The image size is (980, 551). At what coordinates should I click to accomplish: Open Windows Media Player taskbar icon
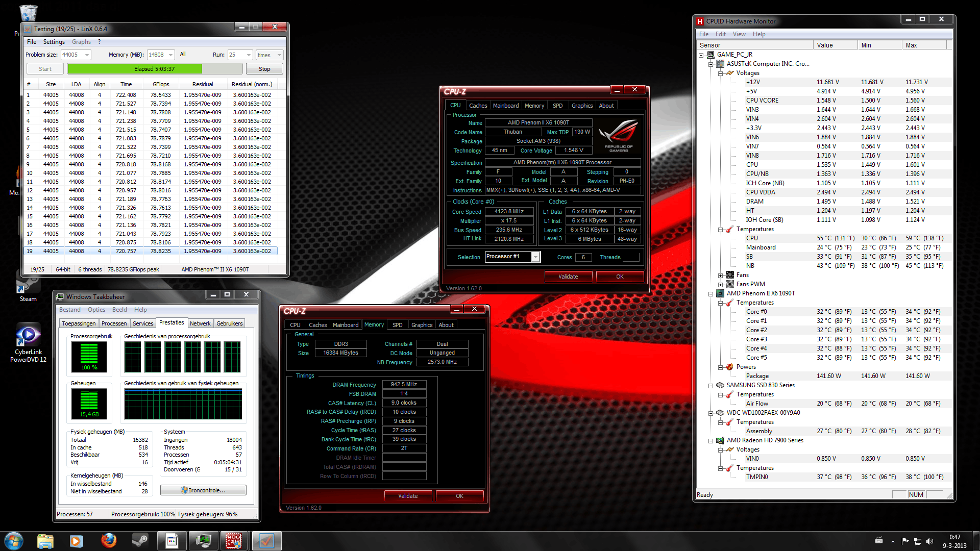[x=77, y=540]
